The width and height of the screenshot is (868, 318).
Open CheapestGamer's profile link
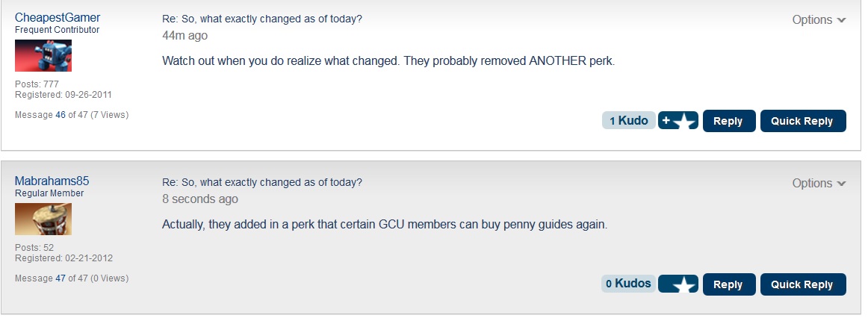pyautogui.click(x=58, y=18)
